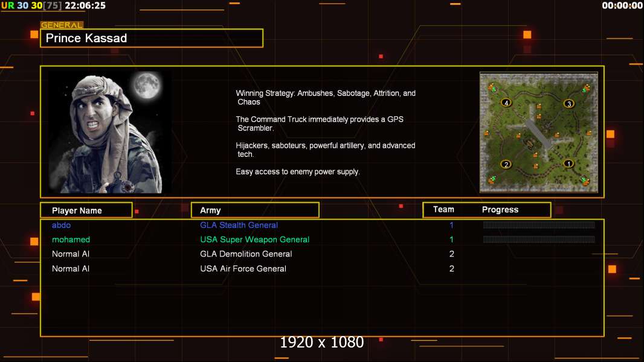The image size is (644, 362).
Task: Click the Command Truck GPS Scrambler text
Action: pos(320,124)
